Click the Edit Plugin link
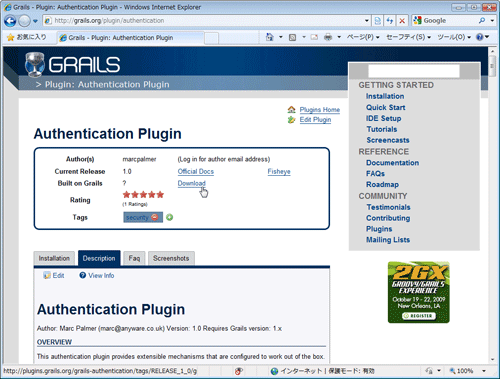 tap(315, 120)
